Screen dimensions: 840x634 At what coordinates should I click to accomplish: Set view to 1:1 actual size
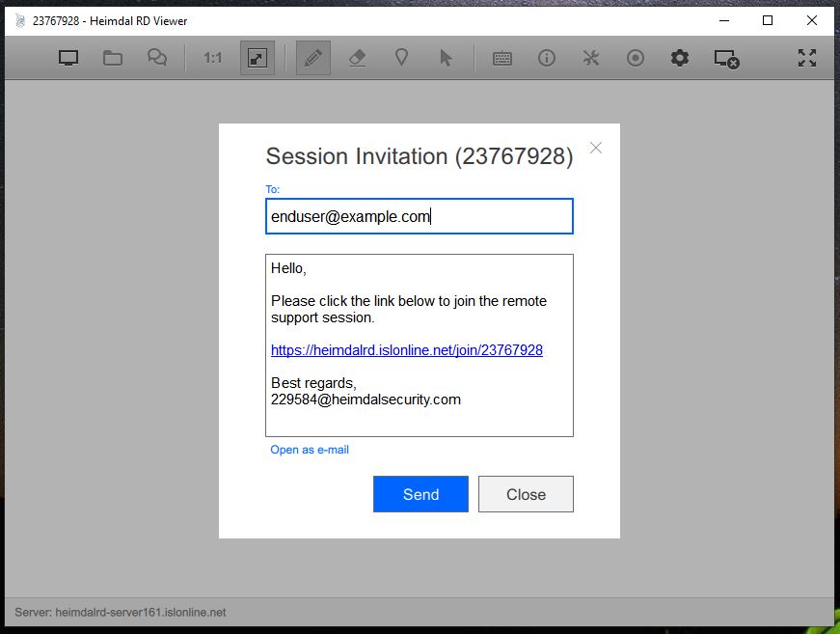click(213, 58)
